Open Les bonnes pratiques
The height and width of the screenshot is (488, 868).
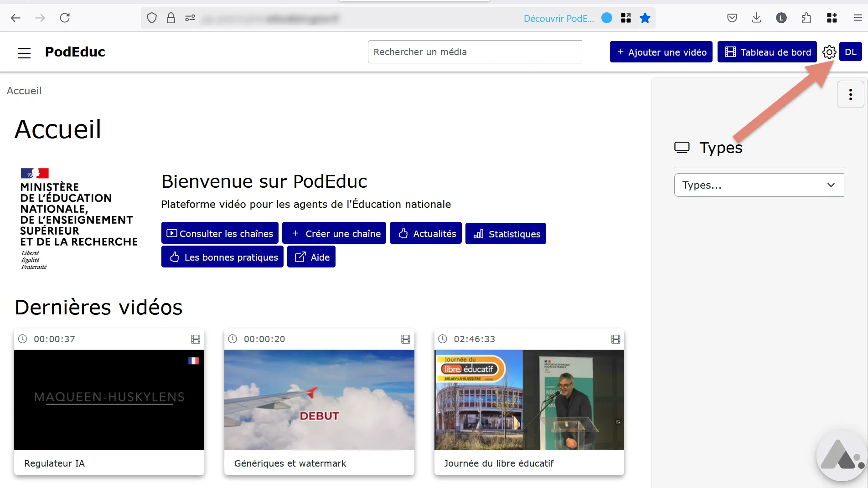[222, 257]
